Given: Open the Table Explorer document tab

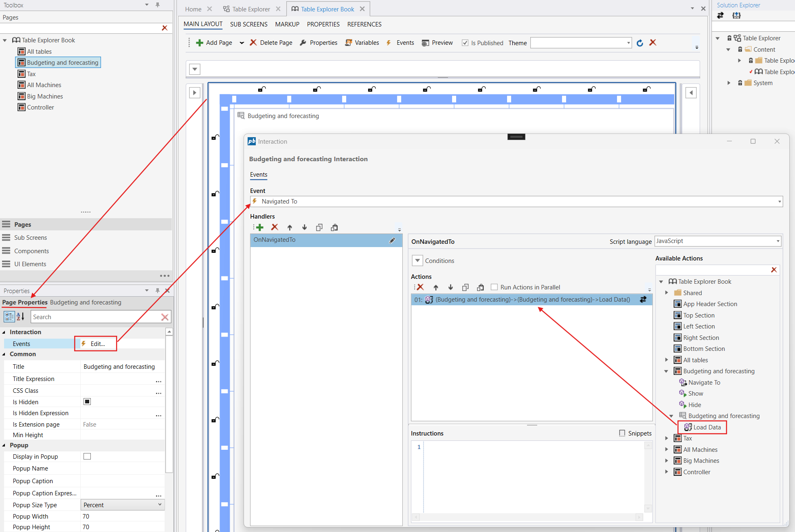Looking at the screenshot, I should (x=251, y=9).
